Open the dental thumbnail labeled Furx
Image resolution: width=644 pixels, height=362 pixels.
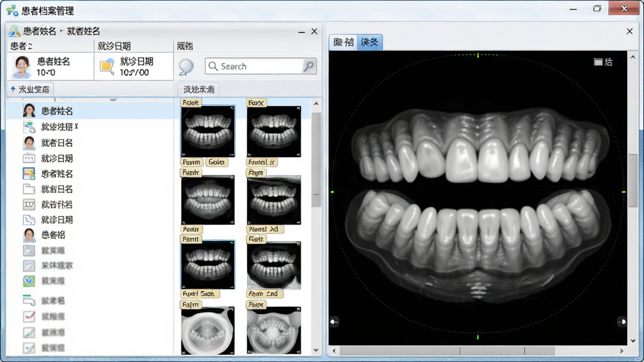click(x=274, y=131)
